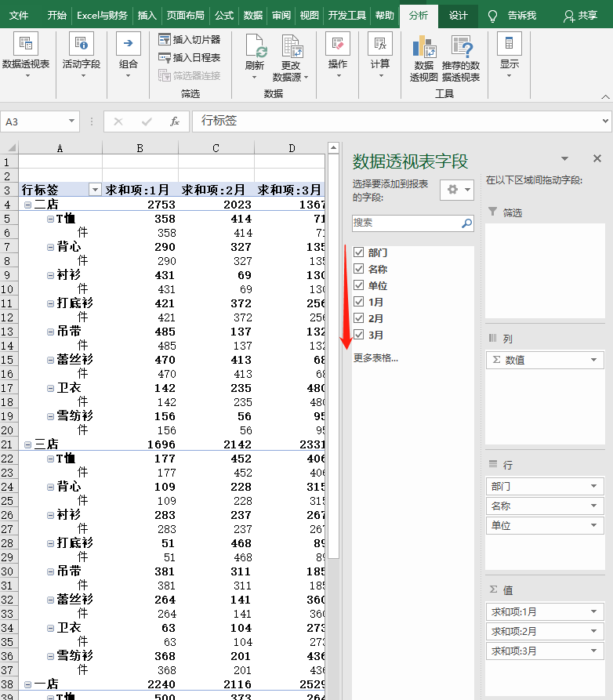Select row 21 header

pyautogui.click(x=9, y=444)
